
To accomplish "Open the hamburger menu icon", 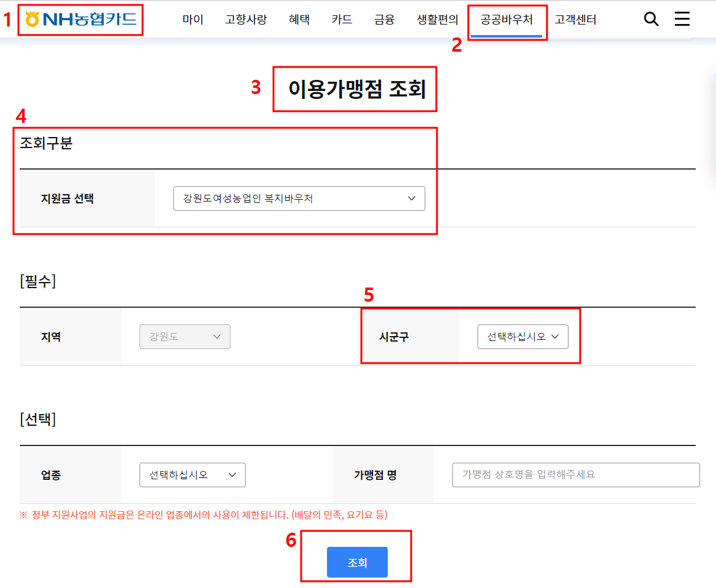I will 682,19.
